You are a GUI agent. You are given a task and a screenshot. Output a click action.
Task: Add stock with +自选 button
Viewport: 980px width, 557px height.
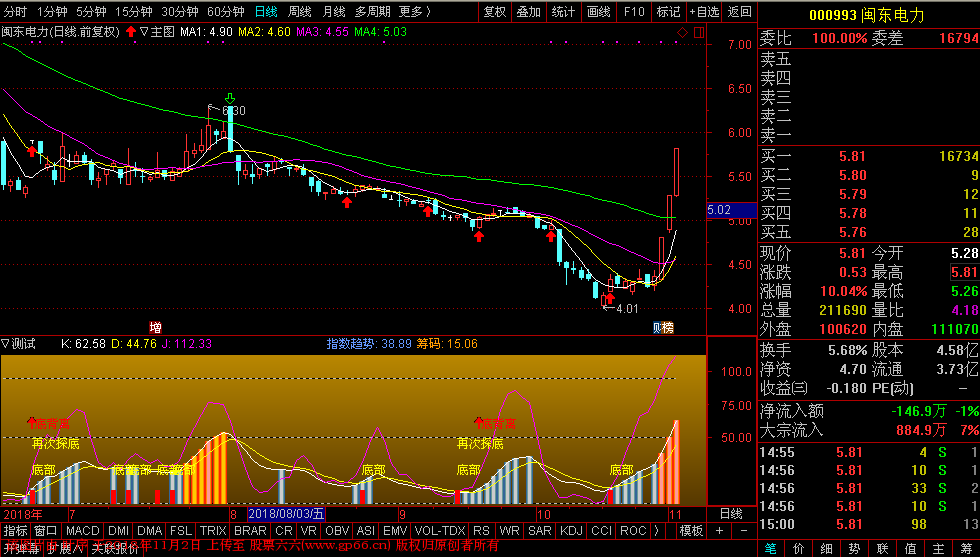704,12
